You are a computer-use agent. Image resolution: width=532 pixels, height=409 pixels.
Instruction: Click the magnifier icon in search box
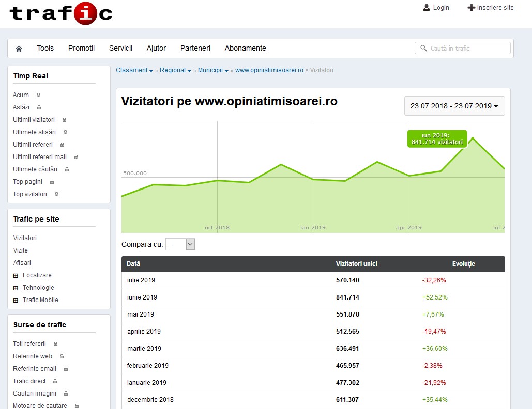point(423,48)
